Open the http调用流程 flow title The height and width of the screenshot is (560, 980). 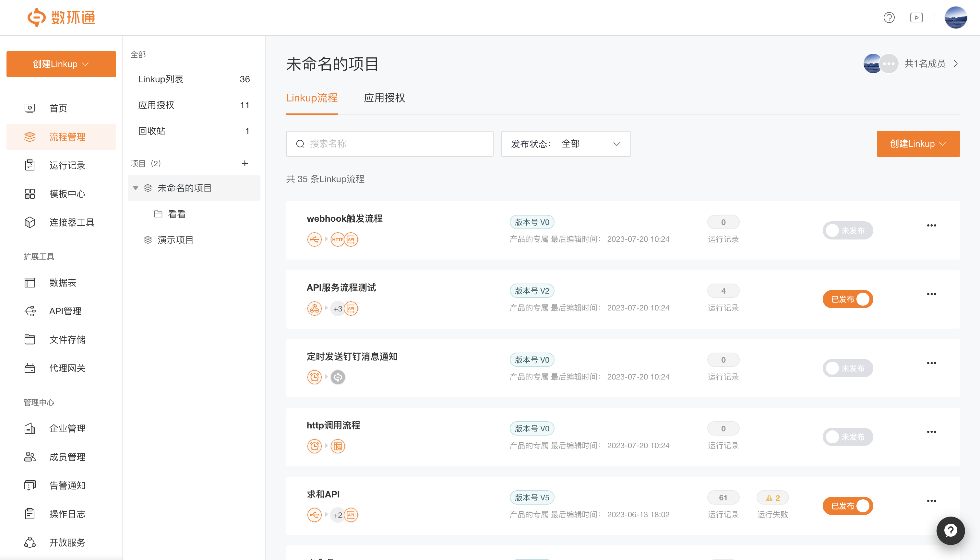click(x=333, y=425)
